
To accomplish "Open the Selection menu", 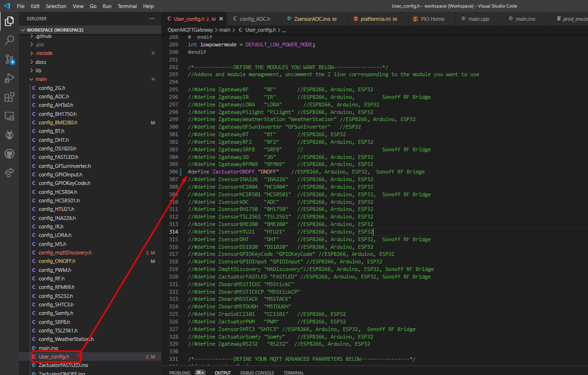I will 56,6.
